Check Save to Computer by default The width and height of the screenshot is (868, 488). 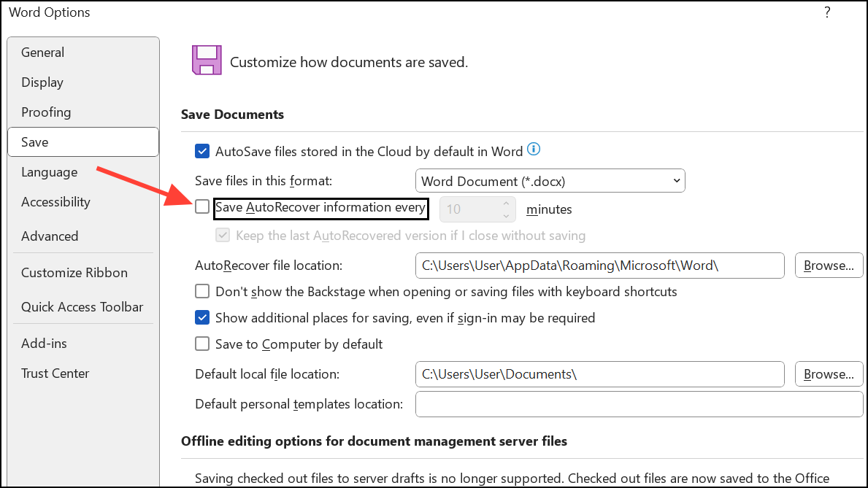point(202,344)
